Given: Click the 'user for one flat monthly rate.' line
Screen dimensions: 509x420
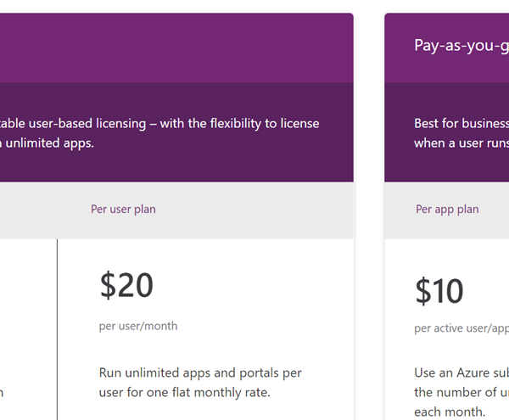Looking at the screenshot, I should (x=184, y=392).
